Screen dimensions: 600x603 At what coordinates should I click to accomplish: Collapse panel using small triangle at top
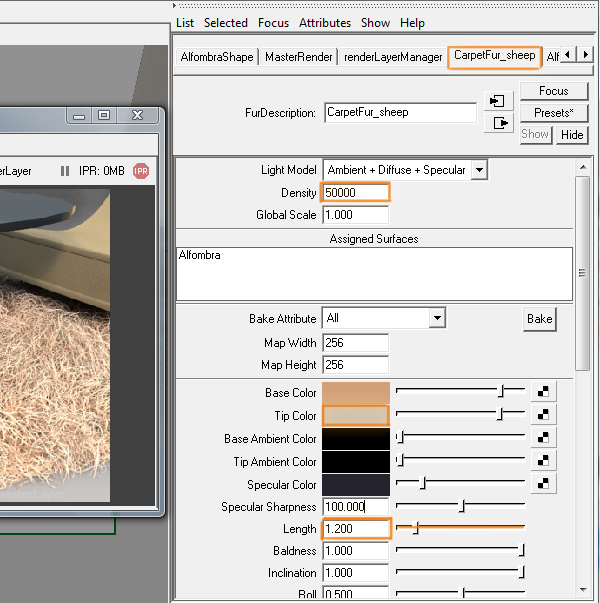click(x=174, y=5)
